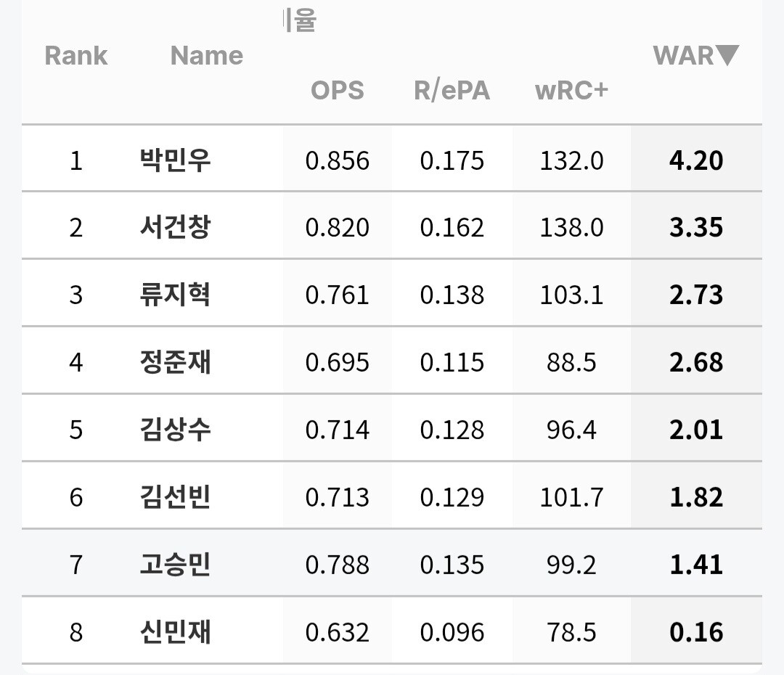The width and height of the screenshot is (784, 675).
Task: Open player 박민우 profile link
Action: point(175,160)
